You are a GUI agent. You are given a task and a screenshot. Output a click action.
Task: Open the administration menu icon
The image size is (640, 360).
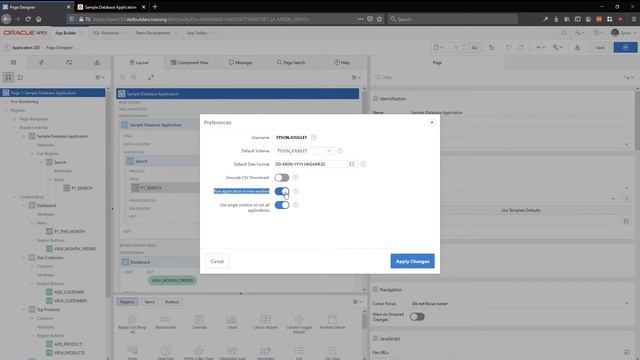coord(579,33)
